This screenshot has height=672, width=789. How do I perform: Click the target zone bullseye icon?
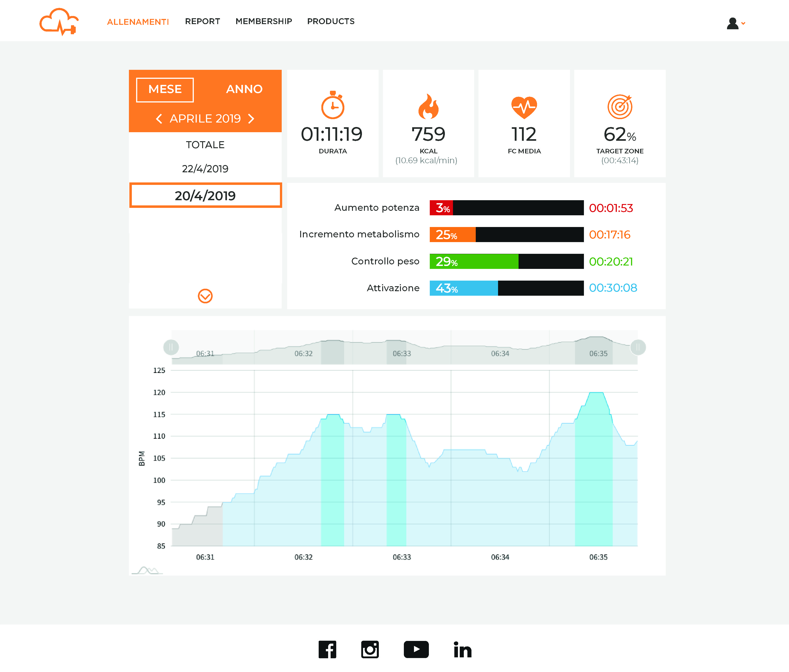(620, 107)
